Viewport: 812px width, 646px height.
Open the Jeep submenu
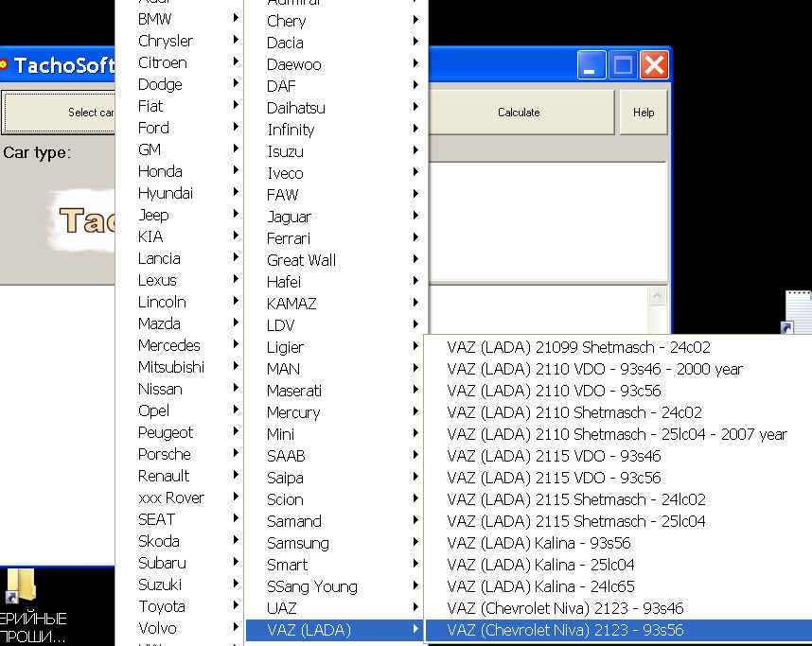pyautogui.click(x=180, y=215)
